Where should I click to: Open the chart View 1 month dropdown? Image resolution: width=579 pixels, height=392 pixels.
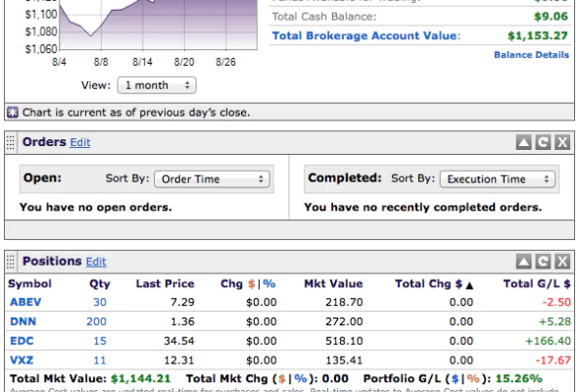coord(157,85)
